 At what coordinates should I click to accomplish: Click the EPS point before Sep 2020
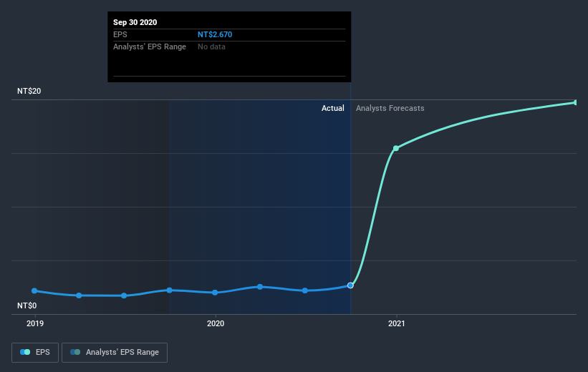pyautogui.click(x=305, y=290)
